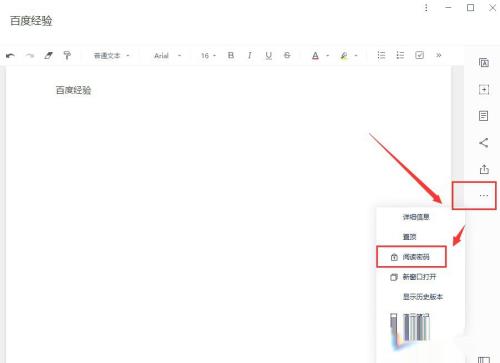Expand the highlight color options arrow
Screen dimensions: 500x363
[x=356, y=56]
